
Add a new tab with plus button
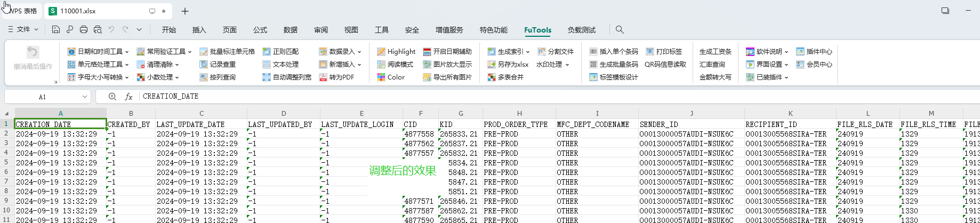(185, 11)
